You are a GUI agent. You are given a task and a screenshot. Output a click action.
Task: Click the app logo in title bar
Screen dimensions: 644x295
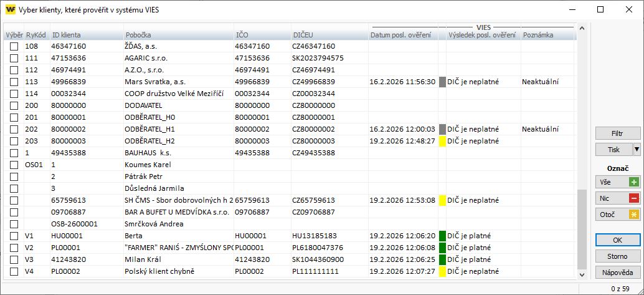(10, 9)
